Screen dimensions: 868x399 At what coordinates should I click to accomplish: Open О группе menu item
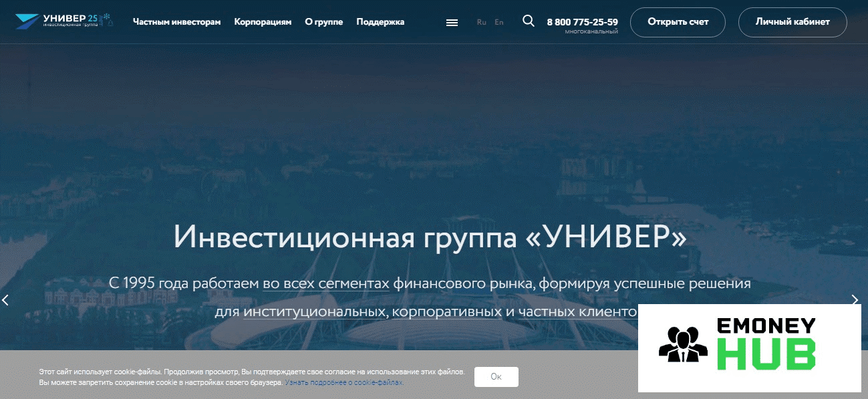[x=323, y=22]
